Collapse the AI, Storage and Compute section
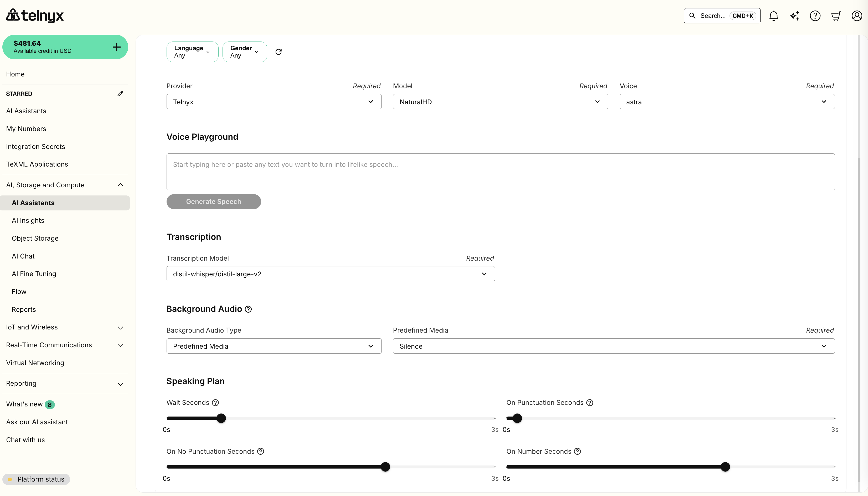This screenshot has width=868, height=496. [120, 185]
